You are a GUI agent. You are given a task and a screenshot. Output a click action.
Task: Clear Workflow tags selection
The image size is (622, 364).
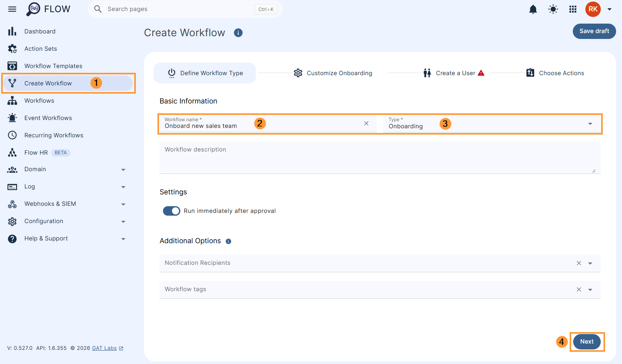pyautogui.click(x=579, y=290)
